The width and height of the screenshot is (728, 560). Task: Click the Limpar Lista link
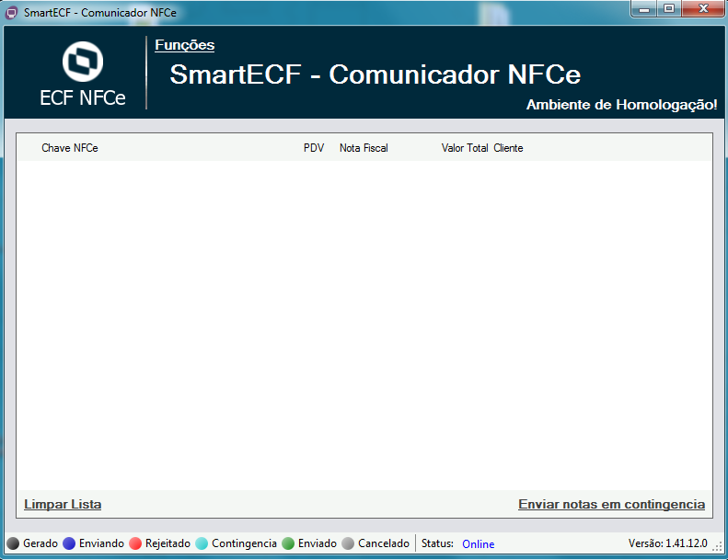tap(63, 504)
